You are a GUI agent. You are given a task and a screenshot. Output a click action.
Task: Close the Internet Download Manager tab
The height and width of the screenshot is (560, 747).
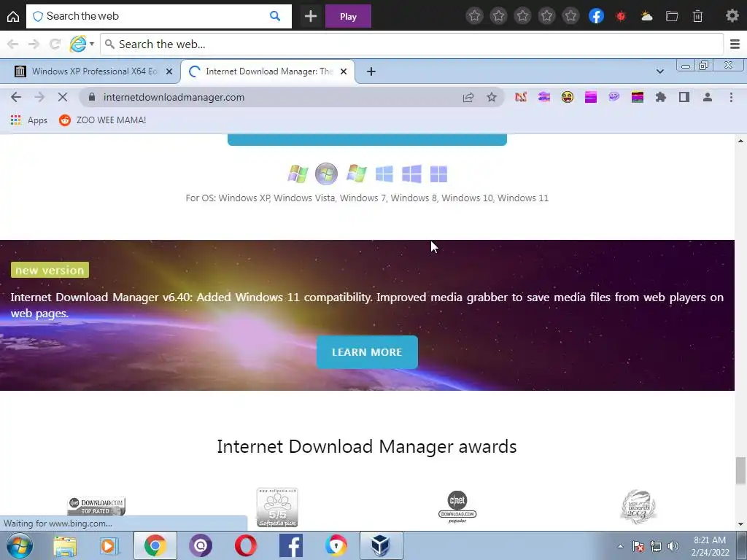click(x=344, y=71)
